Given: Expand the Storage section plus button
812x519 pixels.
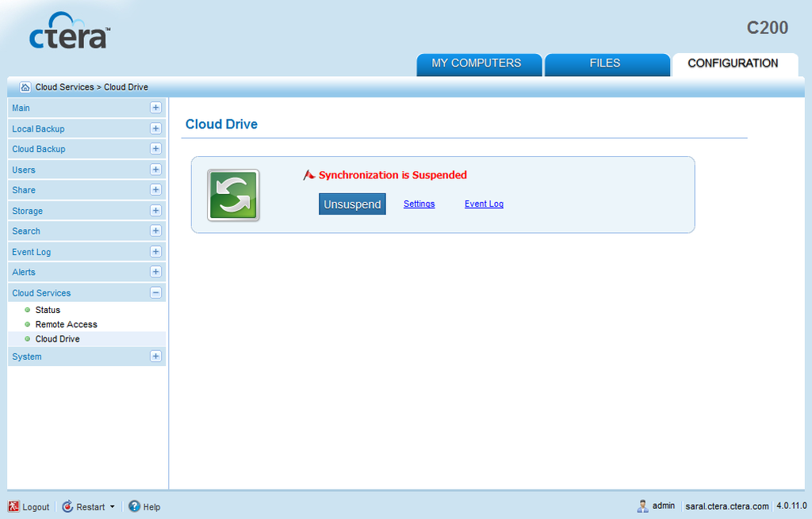Looking at the screenshot, I should [155, 210].
